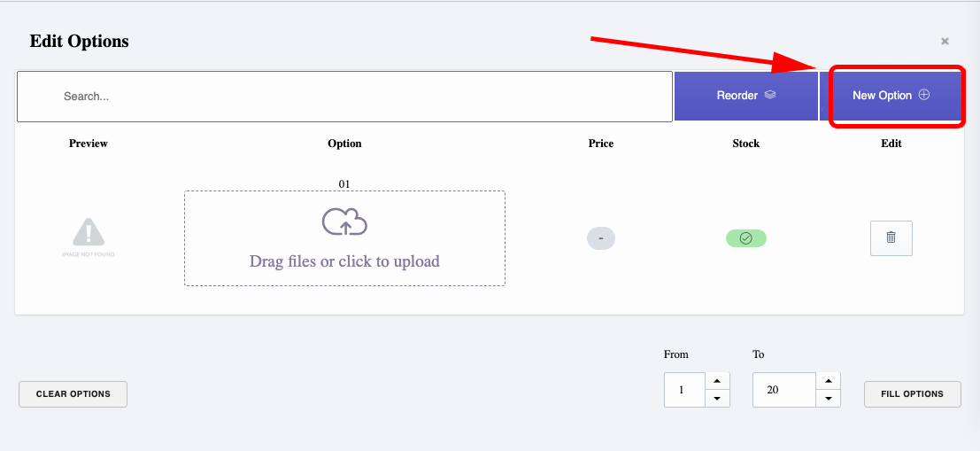Click the option label 01
This screenshot has height=451, width=980.
click(344, 184)
